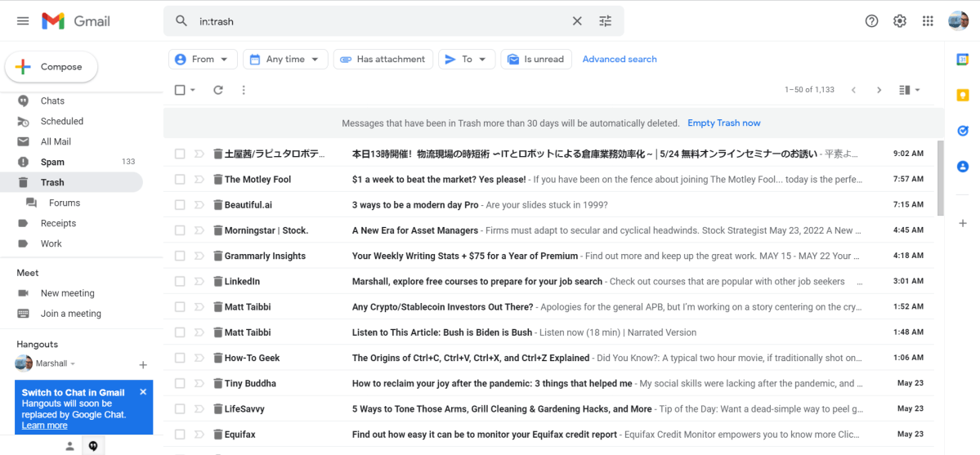
Task: Select the LifeSavvy email checkbox
Action: coord(180,408)
